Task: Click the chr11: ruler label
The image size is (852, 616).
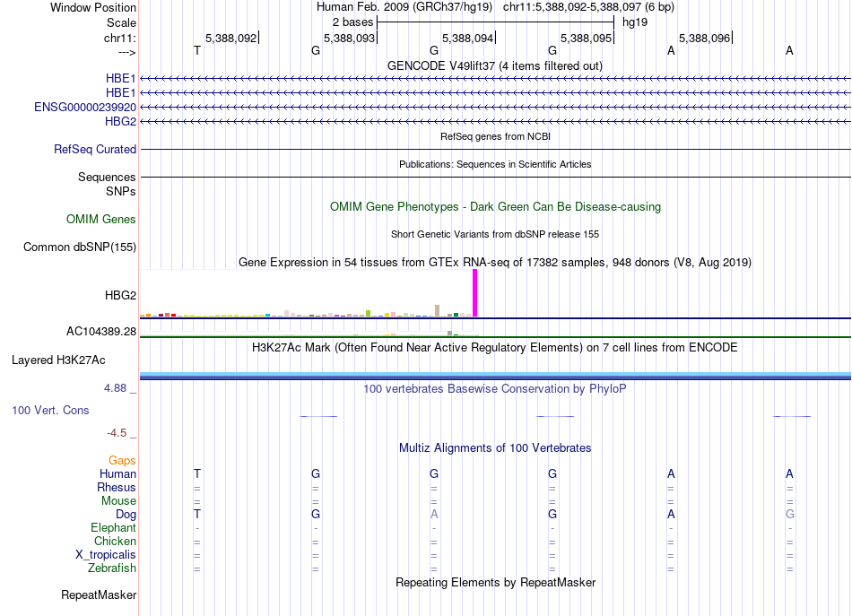Action: (119, 38)
